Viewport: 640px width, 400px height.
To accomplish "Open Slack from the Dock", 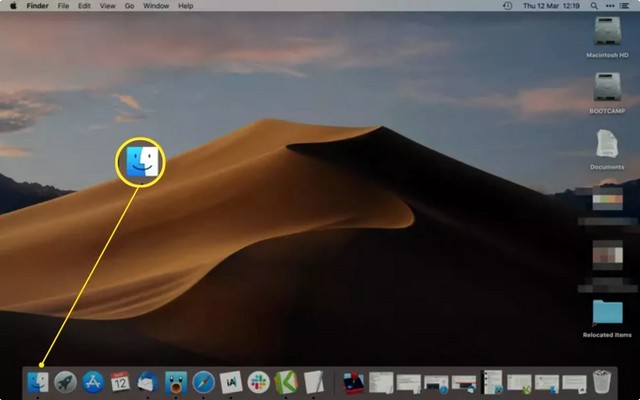I will (259, 382).
